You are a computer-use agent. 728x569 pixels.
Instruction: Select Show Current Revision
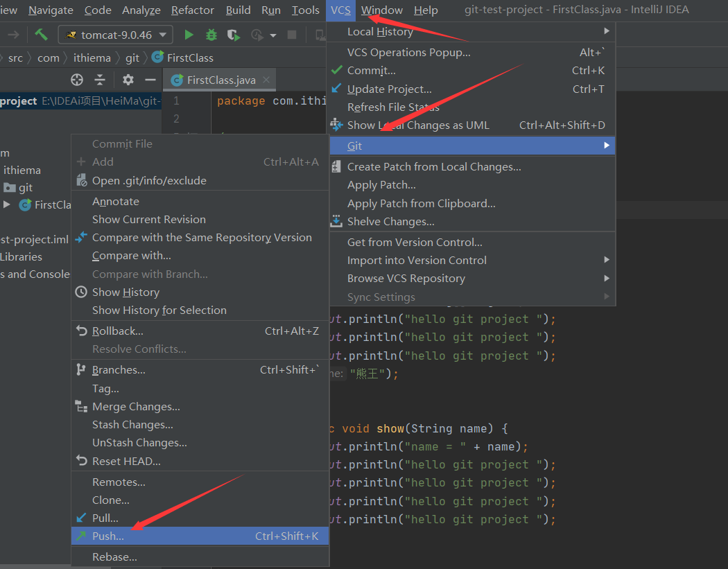(200, 220)
